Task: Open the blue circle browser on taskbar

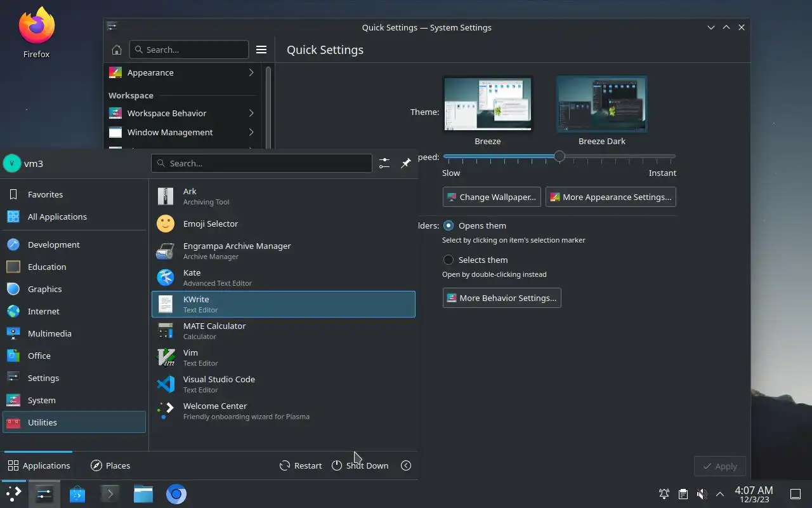Action: tap(176, 494)
